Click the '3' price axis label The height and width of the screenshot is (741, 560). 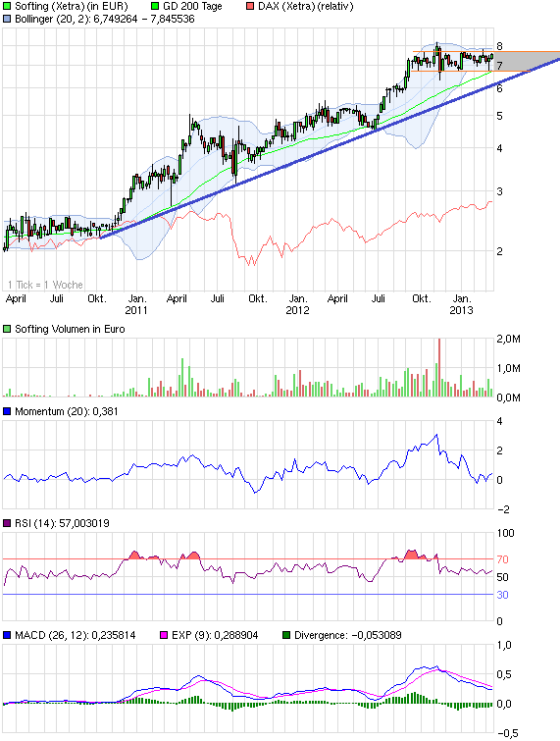pyautogui.click(x=499, y=191)
